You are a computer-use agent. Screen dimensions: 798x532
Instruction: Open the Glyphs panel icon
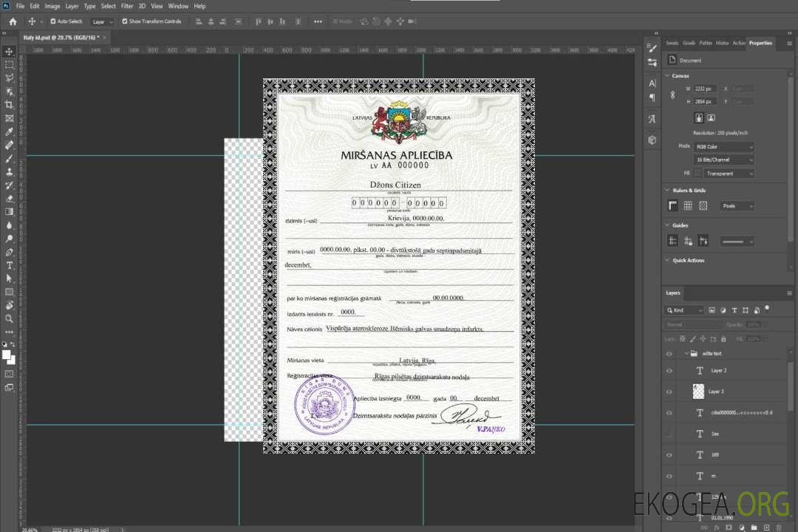coord(652,119)
